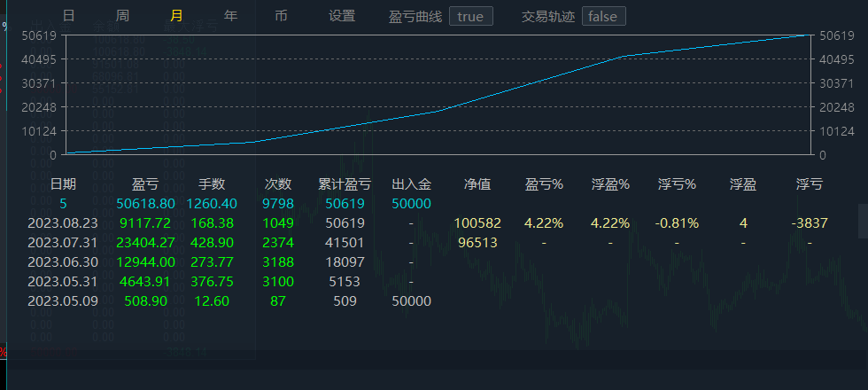Select the 2023.05.09 date row
The image size is (868, 390).
click(63, 301)
